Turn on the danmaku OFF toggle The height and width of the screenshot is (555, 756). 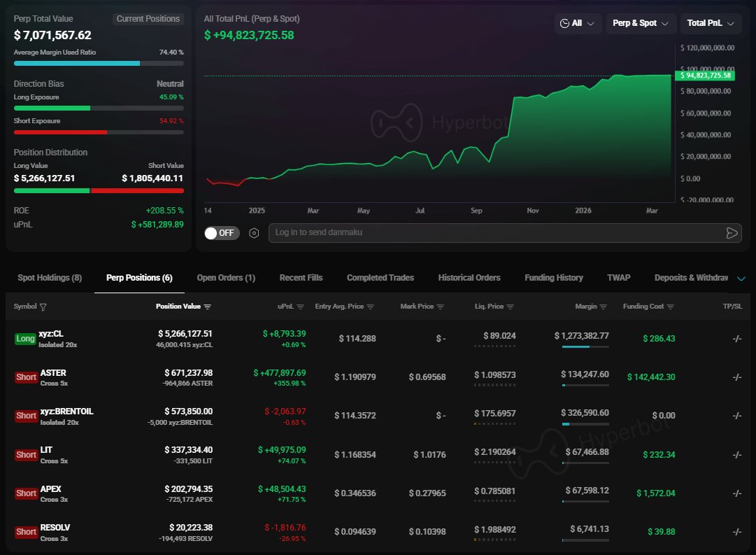(222, 233)
